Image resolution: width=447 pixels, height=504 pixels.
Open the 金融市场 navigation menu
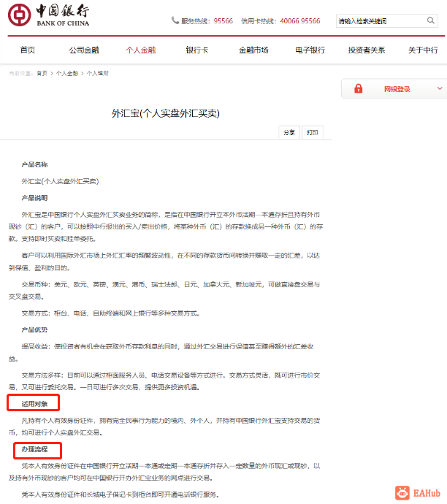253,50
